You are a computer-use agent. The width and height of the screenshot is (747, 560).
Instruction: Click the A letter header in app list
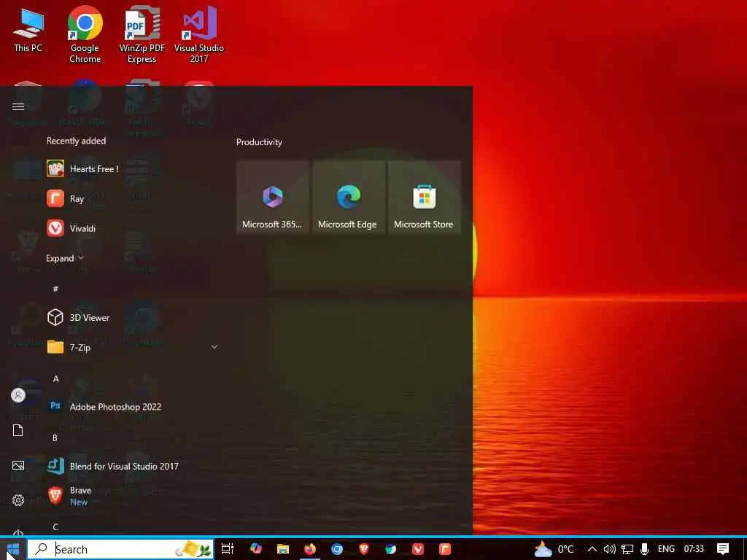click(55, 378)
